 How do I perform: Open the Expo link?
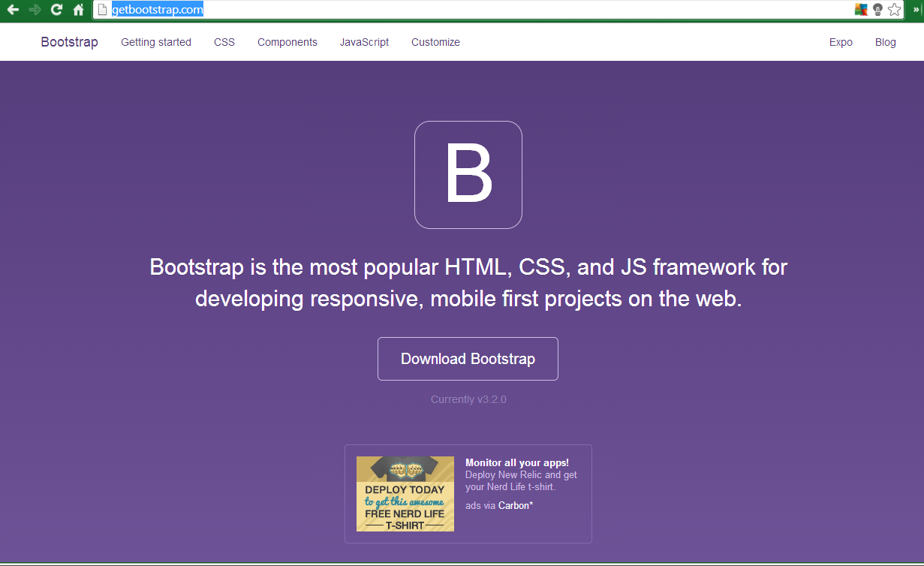(840, 42)
